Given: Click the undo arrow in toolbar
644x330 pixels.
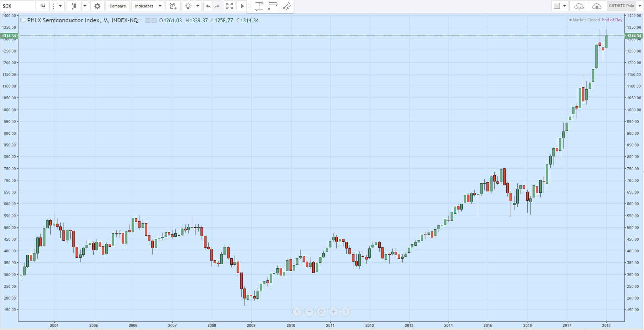Looking at the screenshot, I should (208, 6).
